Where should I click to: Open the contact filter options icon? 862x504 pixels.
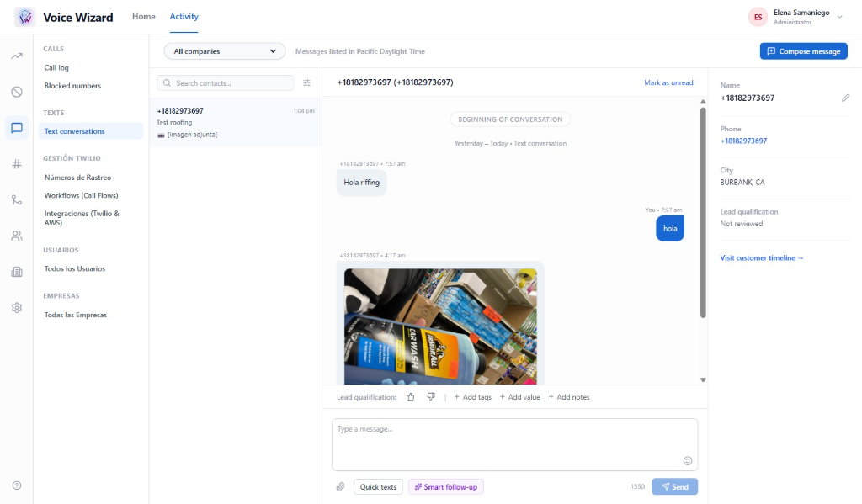click(x=306, y=83)
